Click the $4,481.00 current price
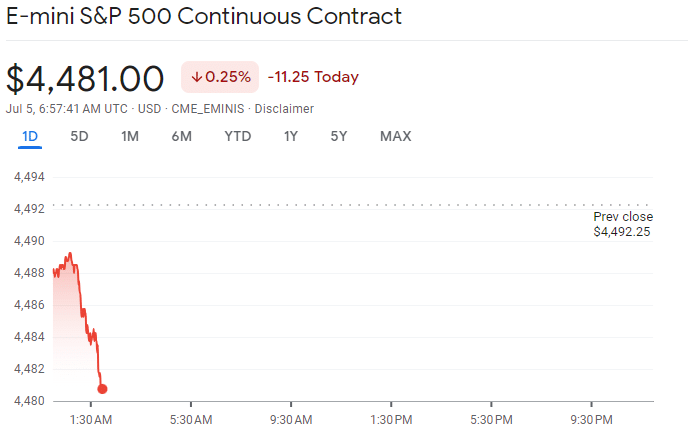 click(85, 78)
